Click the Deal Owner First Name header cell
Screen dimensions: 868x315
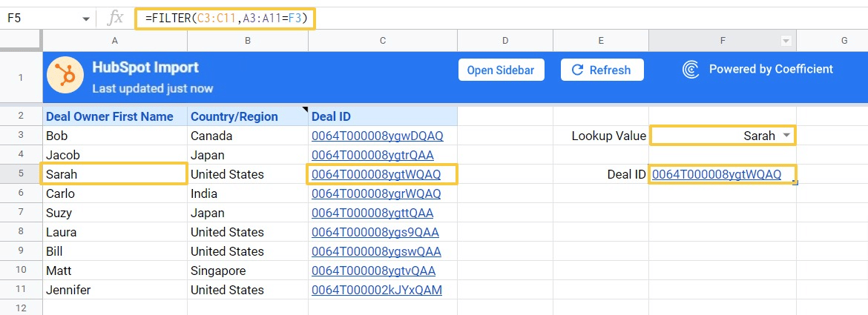[x=114, y=116]
